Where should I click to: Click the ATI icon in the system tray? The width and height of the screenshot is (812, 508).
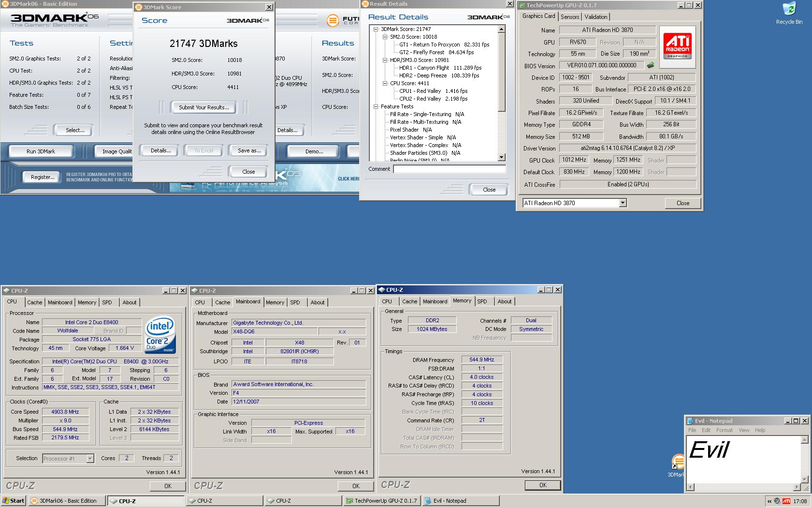[786, 501]
